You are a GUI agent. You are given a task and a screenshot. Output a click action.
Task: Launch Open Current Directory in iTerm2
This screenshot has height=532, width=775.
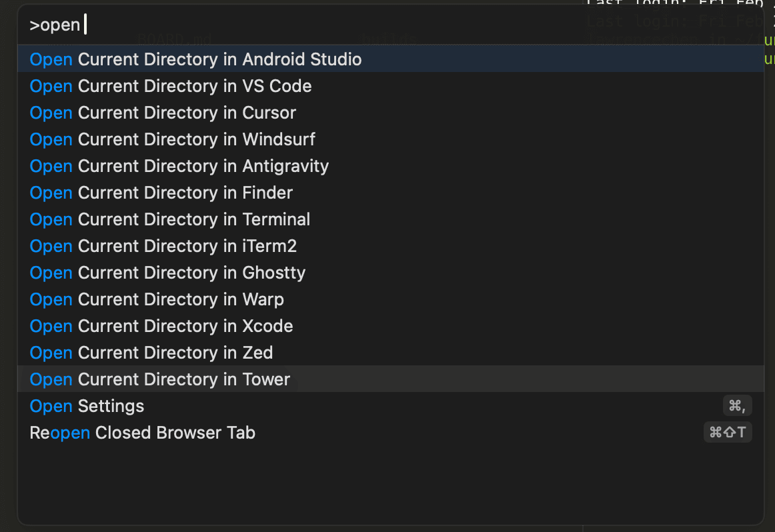[x=163, y=246]
